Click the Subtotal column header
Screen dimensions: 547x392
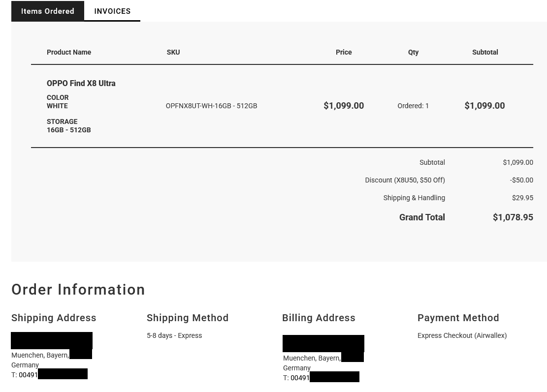(x=485, y=52)
